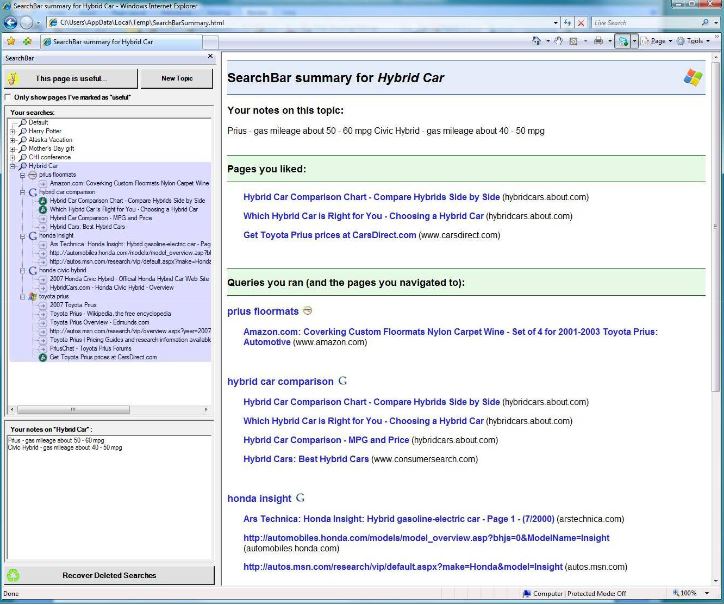This screenshot has height=605, width=724.
Task: Click the red Stop loading icon
Action: (581, 21)
